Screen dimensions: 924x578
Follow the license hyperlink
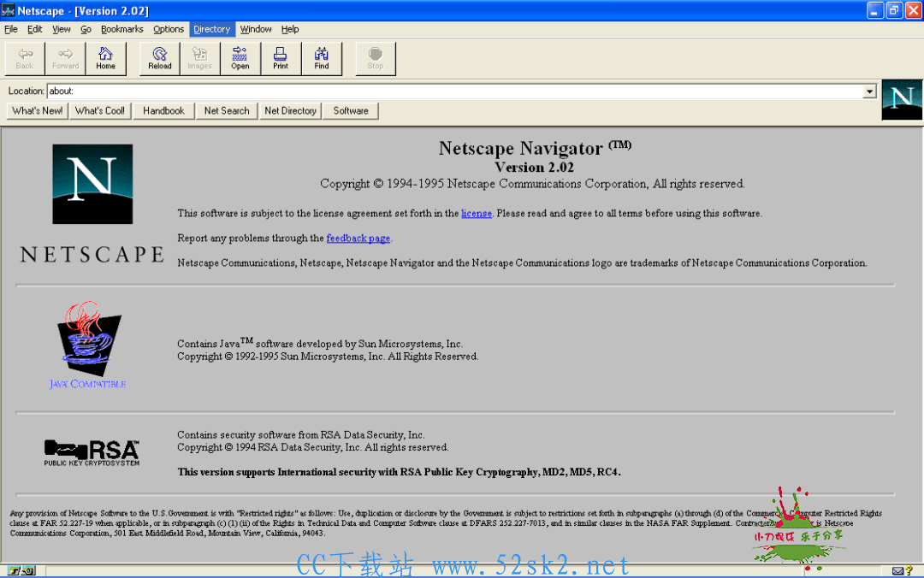[x=477, y=213]
